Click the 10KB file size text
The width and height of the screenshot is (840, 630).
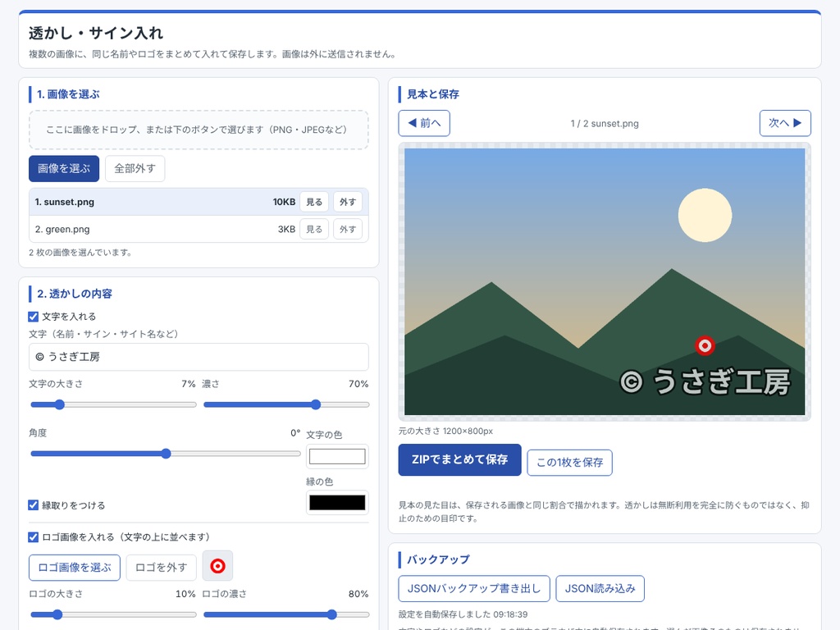(x=284, y=202)
